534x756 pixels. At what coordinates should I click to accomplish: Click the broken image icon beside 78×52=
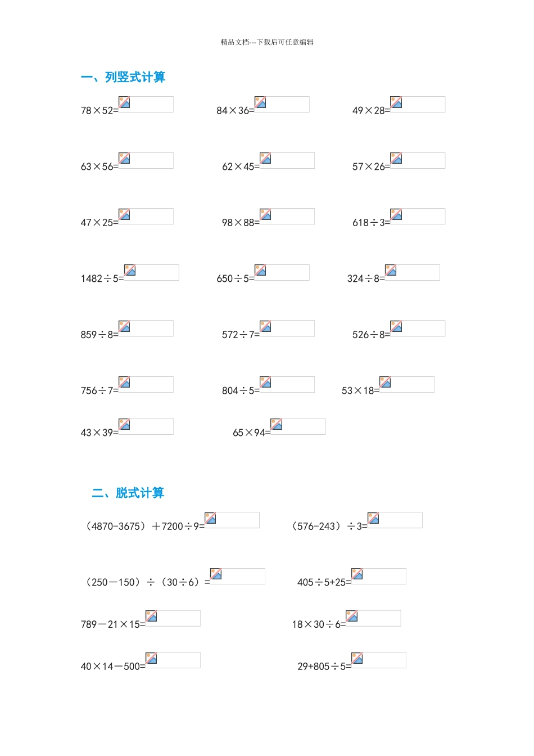point(124,102)
